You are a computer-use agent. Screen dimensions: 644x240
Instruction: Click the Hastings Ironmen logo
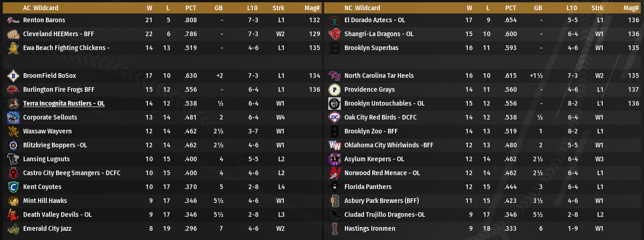(x=334, y=229)
